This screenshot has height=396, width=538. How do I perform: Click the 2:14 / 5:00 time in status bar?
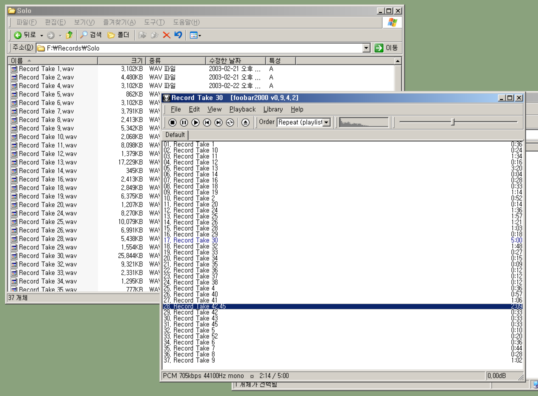(x=274, y=376)
